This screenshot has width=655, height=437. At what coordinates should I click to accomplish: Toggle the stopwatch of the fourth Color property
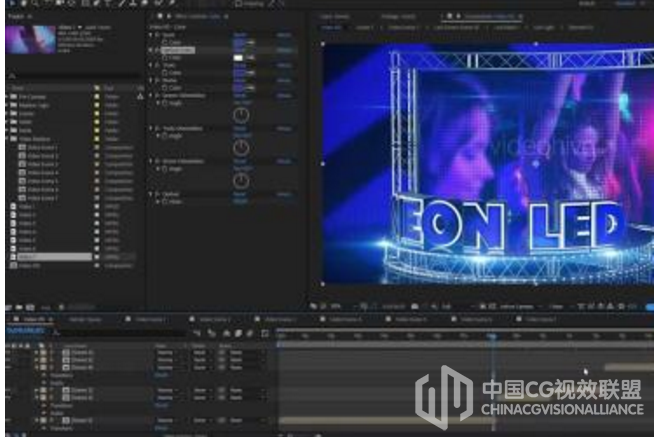[165, 88]
